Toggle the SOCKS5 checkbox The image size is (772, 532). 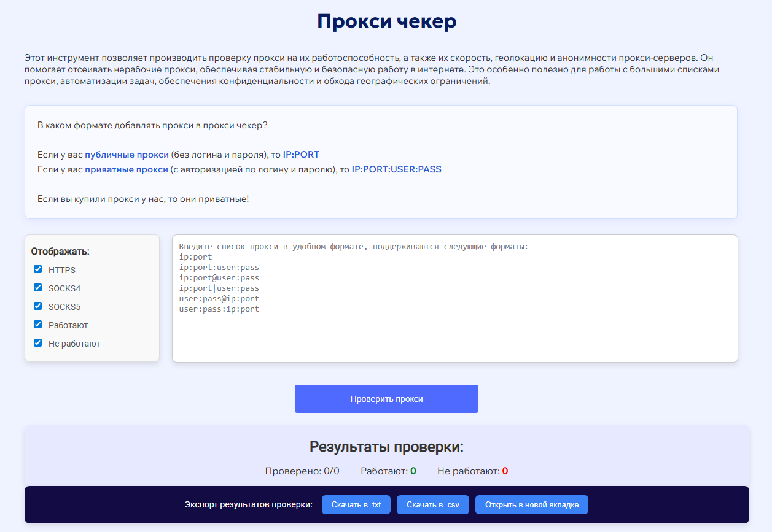pyautogui.click(x=38, y=306)
